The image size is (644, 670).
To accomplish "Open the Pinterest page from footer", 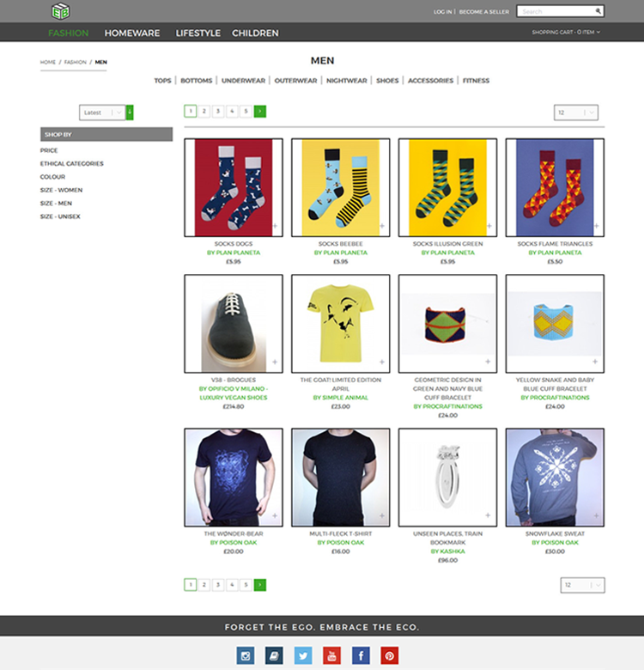I will coord(390,655).
